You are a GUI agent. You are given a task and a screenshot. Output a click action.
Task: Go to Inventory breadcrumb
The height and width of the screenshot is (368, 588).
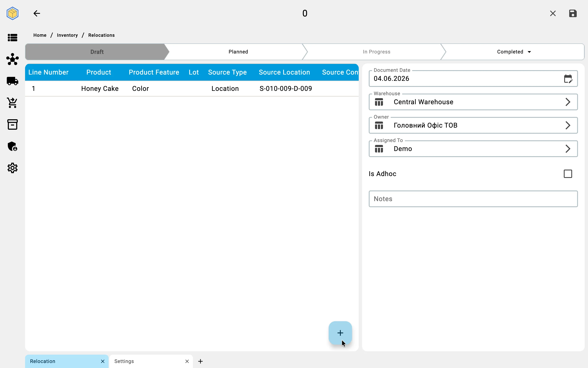pyautogui.click(x=67, y=35)
